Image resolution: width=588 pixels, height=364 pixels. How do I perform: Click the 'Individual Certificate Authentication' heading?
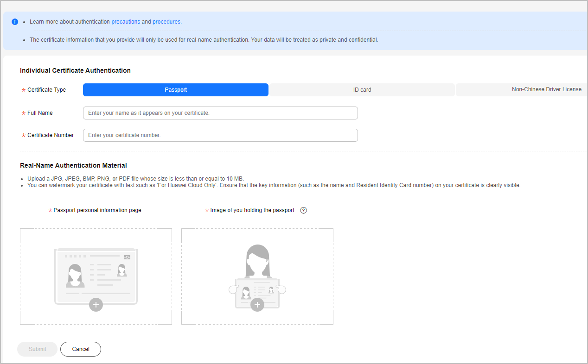click(x=75, y=71)
